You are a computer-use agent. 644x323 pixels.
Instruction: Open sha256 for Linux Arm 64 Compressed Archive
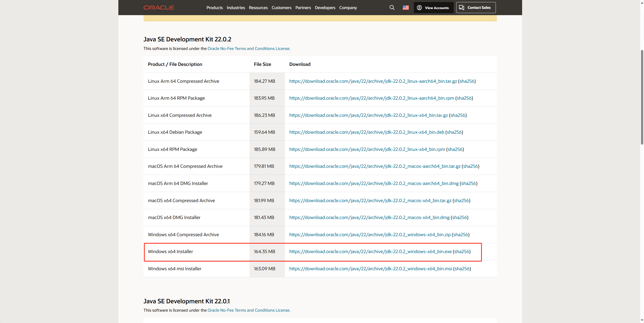pos(467,81)
